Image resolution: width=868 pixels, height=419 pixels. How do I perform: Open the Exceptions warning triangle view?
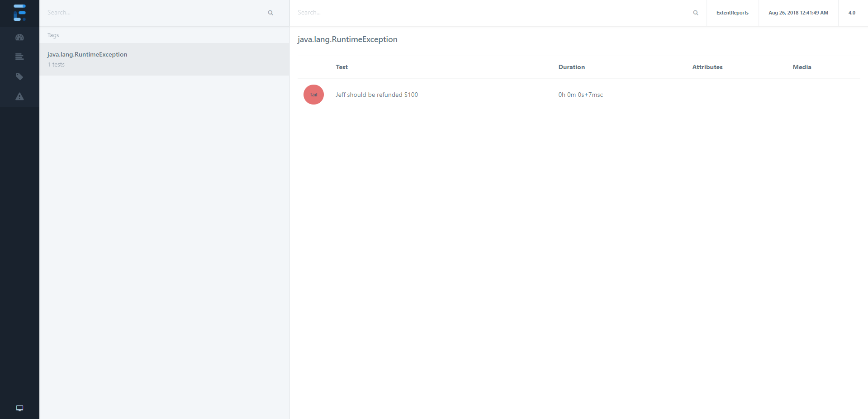click(19, 96)
